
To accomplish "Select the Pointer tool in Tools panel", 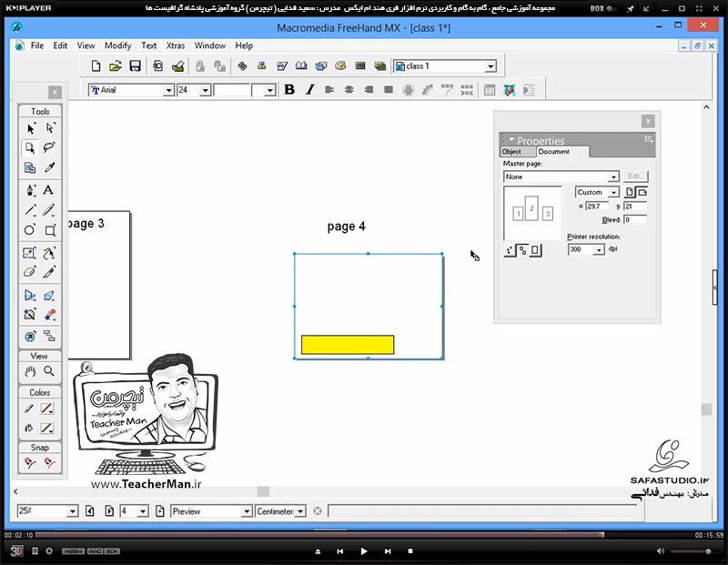I will tap(30, 128).
